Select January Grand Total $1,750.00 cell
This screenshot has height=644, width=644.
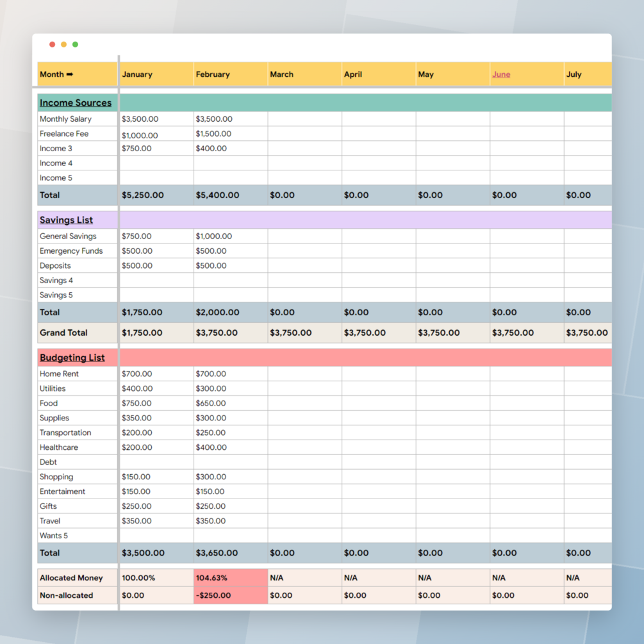(x=156, y=333)
